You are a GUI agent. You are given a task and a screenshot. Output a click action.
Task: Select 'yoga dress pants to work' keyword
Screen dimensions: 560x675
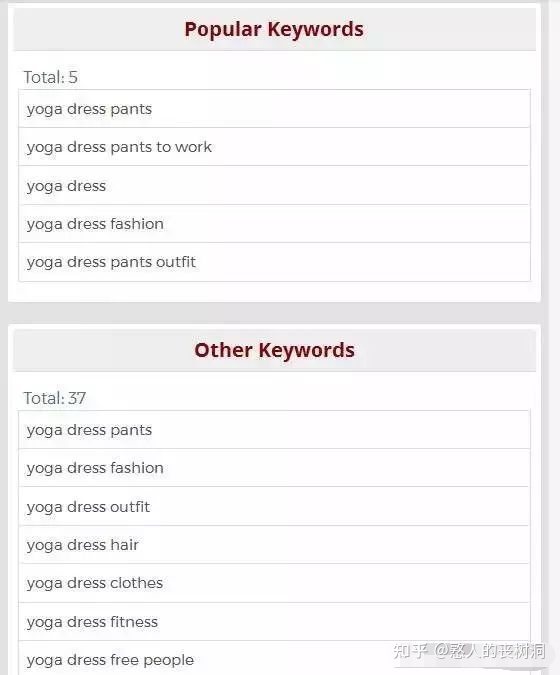275,147
